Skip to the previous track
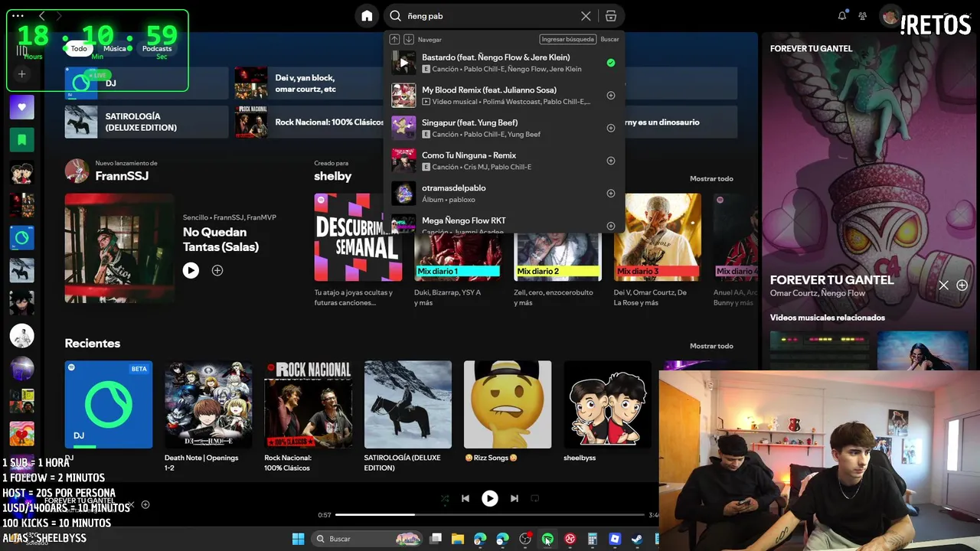The width and height of the screenshot is (980, 551). [465, 498]
